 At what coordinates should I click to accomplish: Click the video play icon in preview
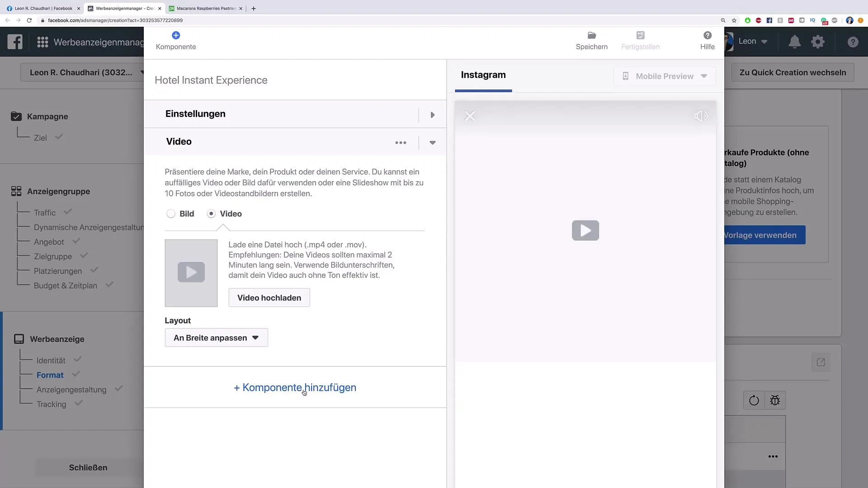coord(585,230)
